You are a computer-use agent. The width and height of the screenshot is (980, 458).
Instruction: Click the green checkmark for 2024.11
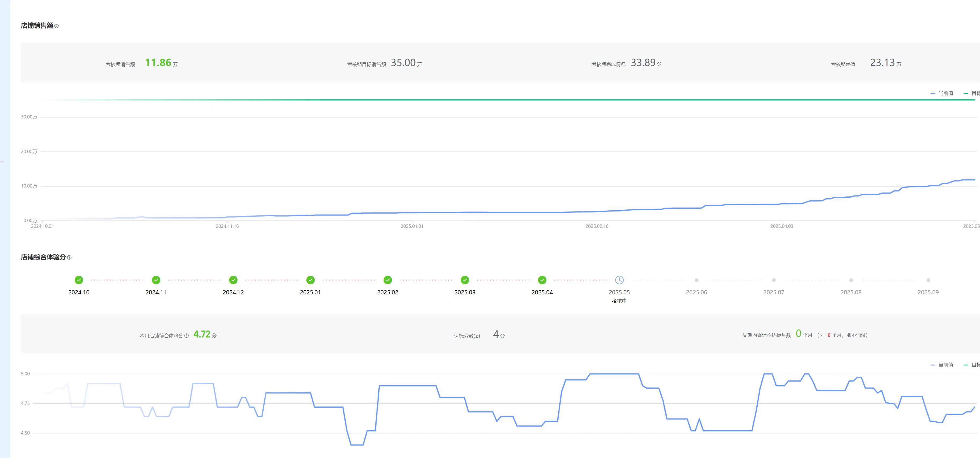[x=156, y=280]
